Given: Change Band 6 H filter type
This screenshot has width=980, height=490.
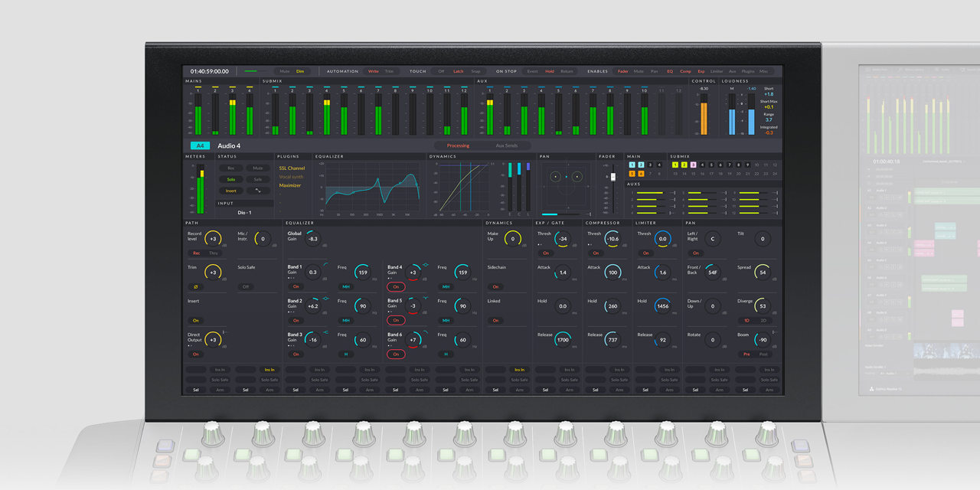Looking at the screenshot, I should coord(446,354).
